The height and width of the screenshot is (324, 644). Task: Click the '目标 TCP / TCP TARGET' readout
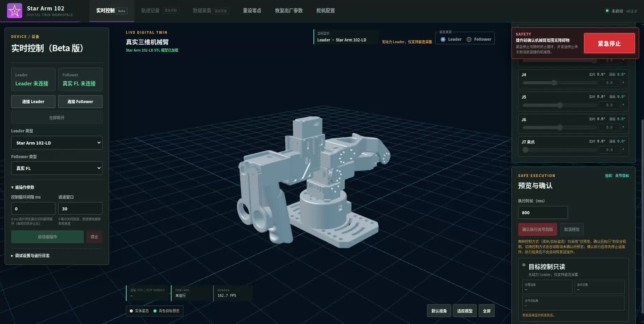tap(148, 293)
